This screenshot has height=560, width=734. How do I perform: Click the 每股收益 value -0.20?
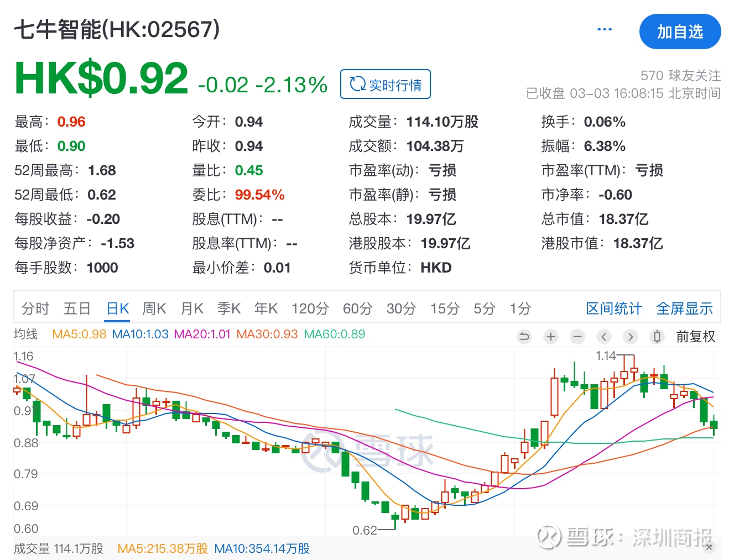click(103, 219)
